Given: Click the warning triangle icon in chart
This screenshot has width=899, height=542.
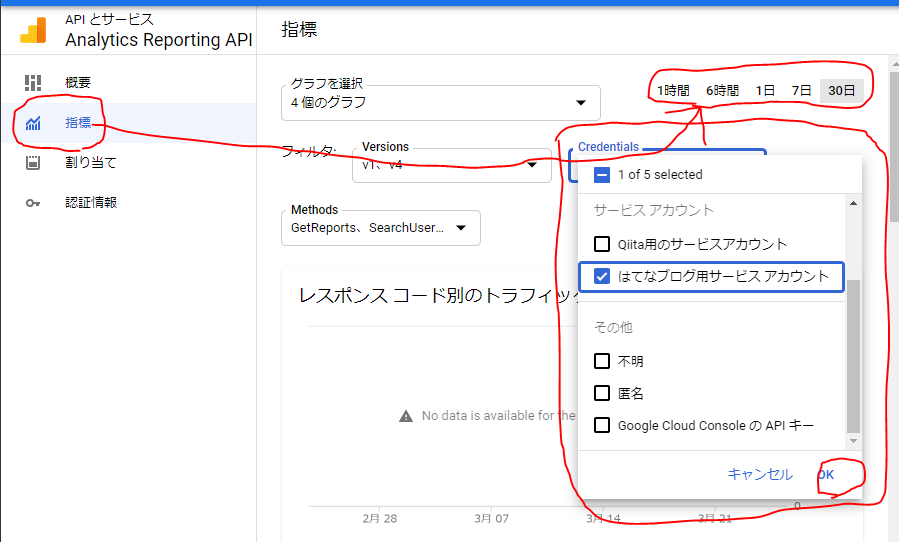Looking at the screenshot, I should [406, 416].
